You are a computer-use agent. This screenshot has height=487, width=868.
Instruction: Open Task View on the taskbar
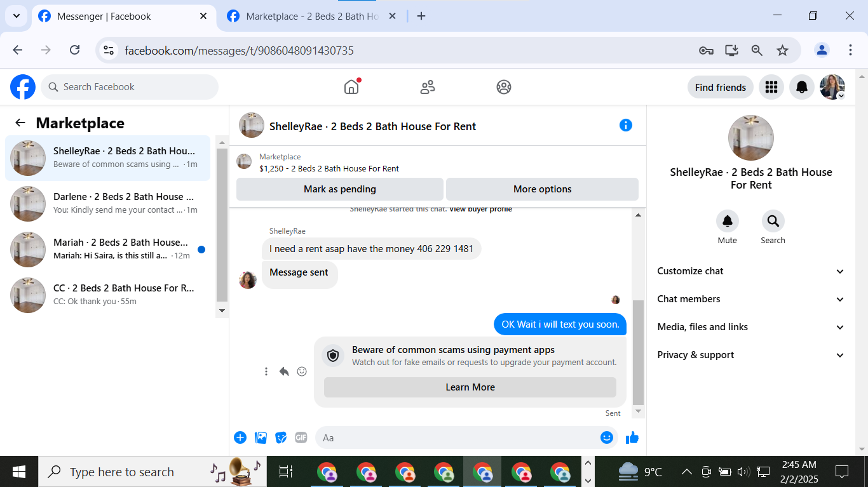click(286, 472)
